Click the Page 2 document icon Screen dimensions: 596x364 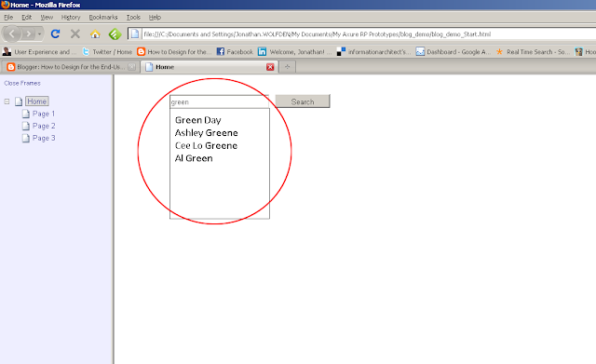click(x=26, y=126)
